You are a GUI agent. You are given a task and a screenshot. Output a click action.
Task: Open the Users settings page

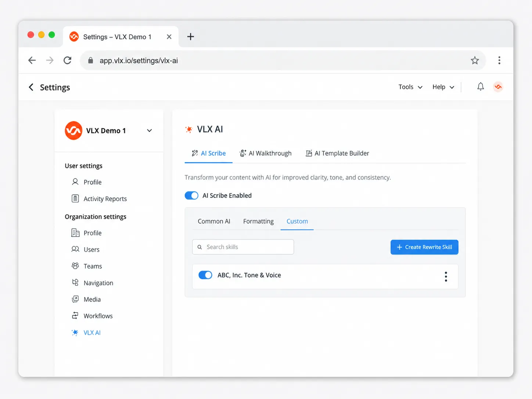coord(91,249)
